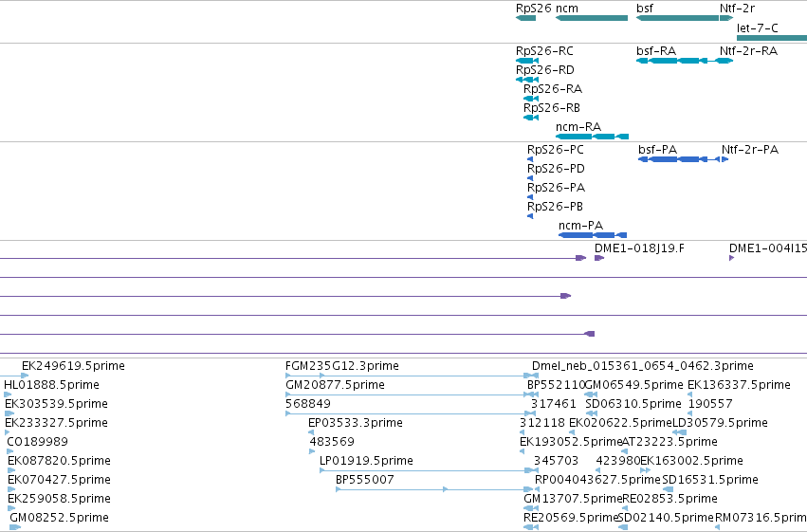
Task: Click the EK249619.5prime EST label
Action: (73, 366)
